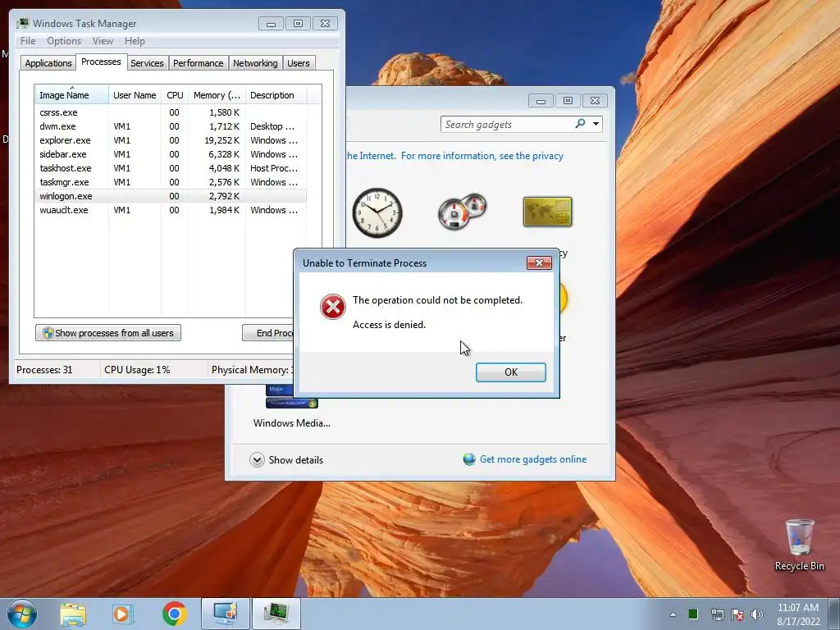Launch Windows Media Player from taskbar
This screenshot has width=840, height=630.
click(x=123, y=614)
